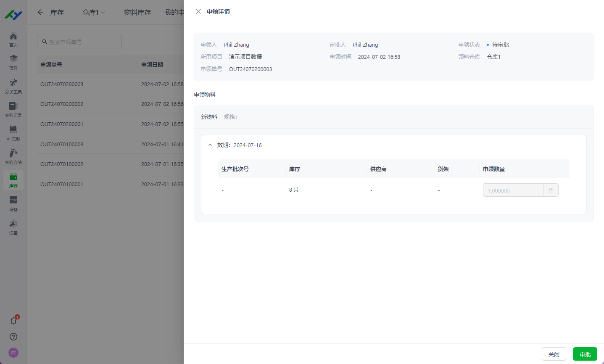Open the 首页 home page from sidebar
Screen dimensions: 604x364
pos(13,37)
